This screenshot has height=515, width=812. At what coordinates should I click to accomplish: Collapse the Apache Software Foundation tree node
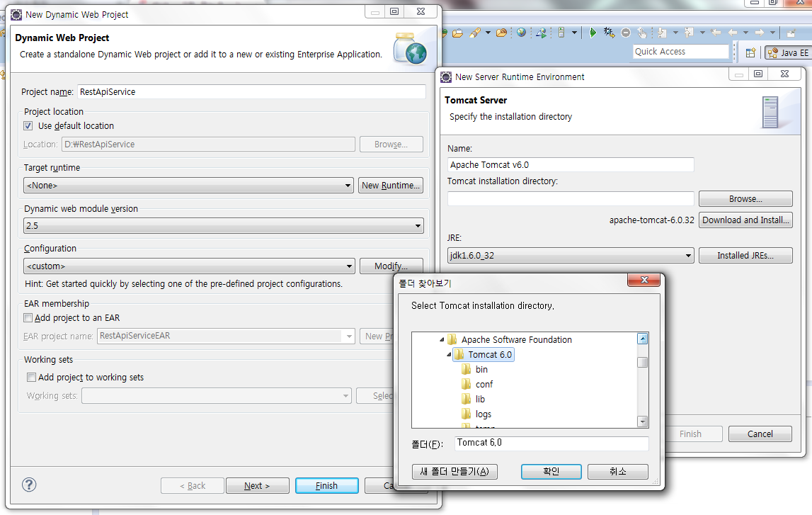coord(442,339)
